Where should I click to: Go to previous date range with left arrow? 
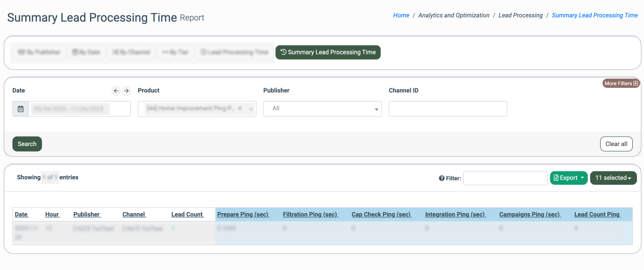pyautogui.click(x=116, y=91)
